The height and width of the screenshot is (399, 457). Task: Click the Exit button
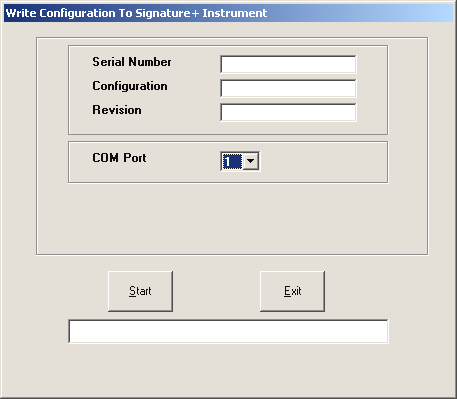click(x=292, y=291)
